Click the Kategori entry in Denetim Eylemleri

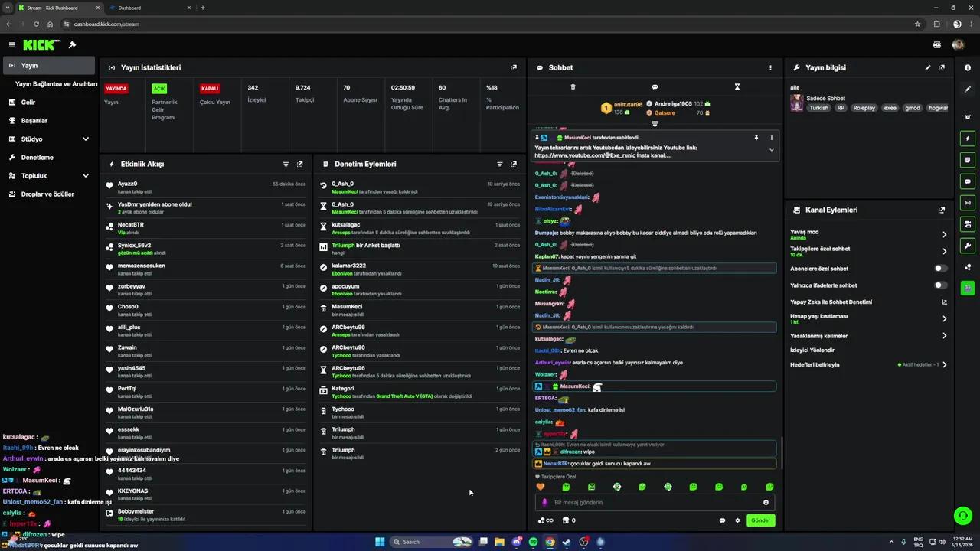point(421,392)
